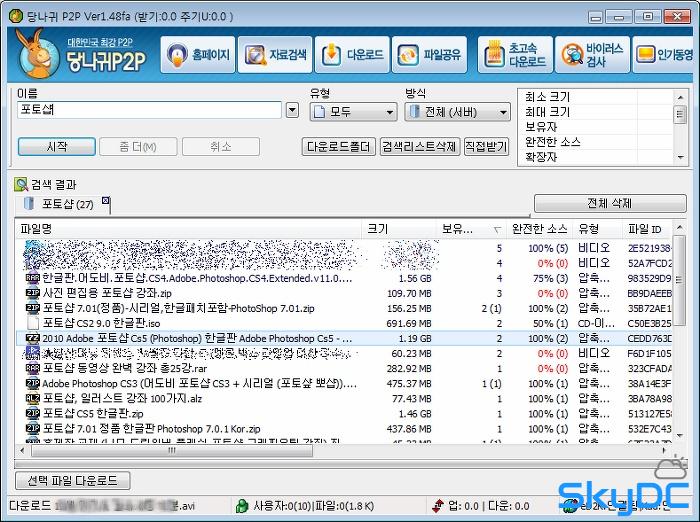Click ALZ icon of 일러스트 강좌 100가지
This screenshot has width=700, height=522.
coord(33,399)
